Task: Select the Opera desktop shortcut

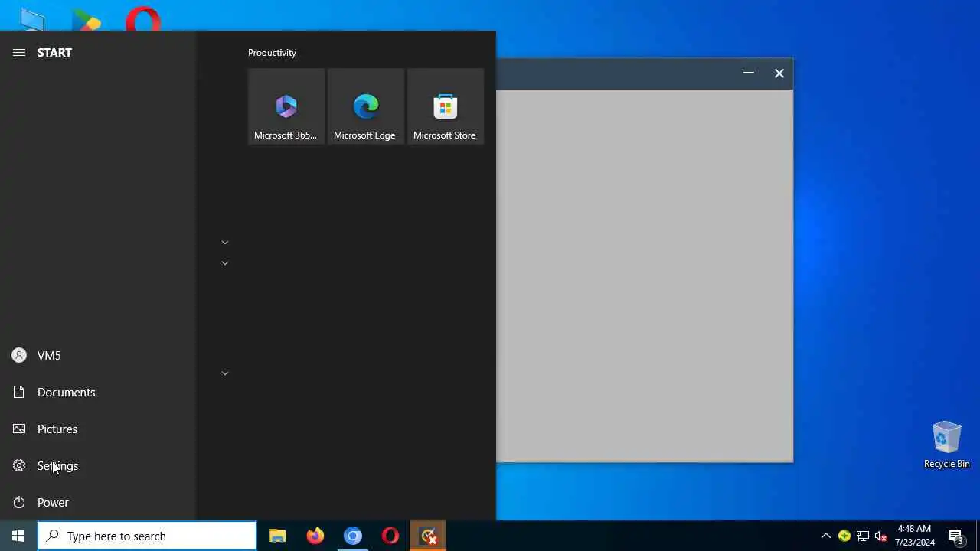Action: point(143,18)
